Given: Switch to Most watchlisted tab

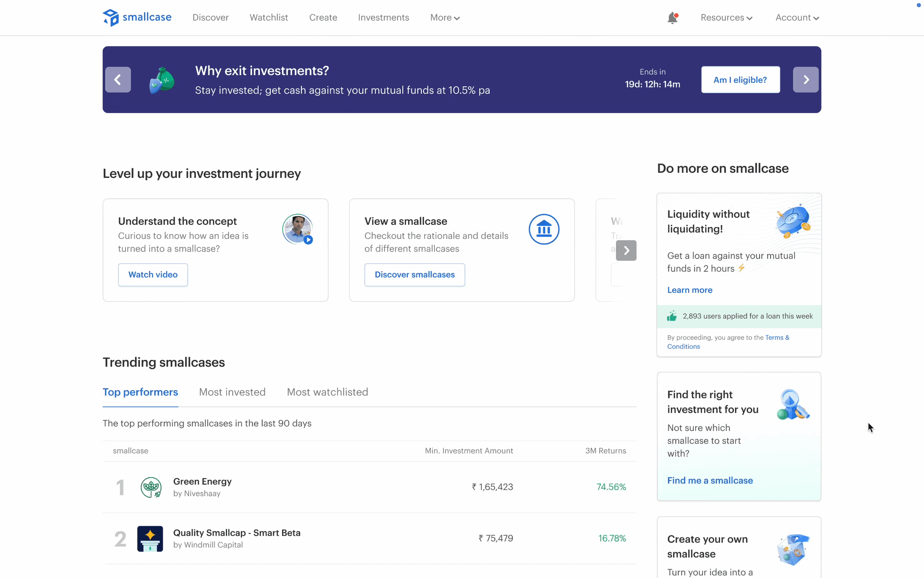Looking at the screenshot, I should 328,392.
